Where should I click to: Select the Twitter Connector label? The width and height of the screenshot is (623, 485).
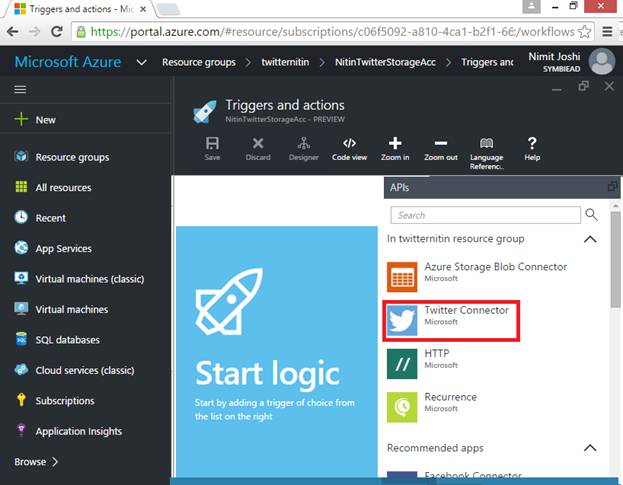466,310
